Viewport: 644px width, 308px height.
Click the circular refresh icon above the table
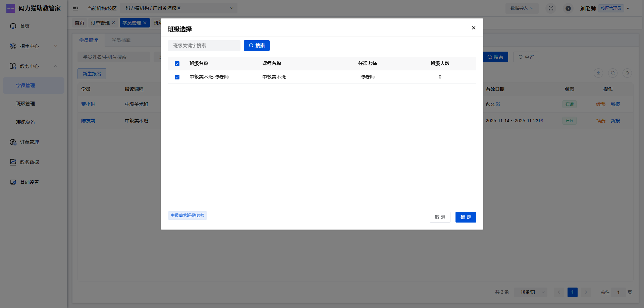click(x=627, y=73)
